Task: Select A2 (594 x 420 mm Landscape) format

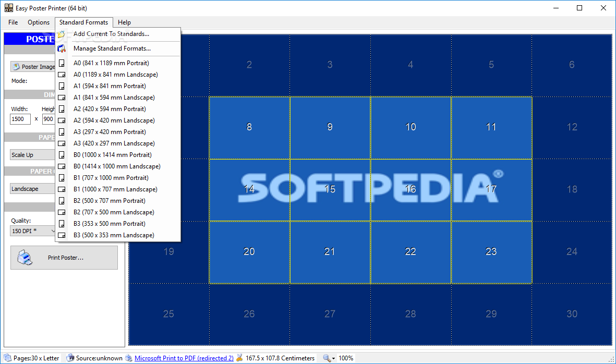Action: tap(118, 120)
